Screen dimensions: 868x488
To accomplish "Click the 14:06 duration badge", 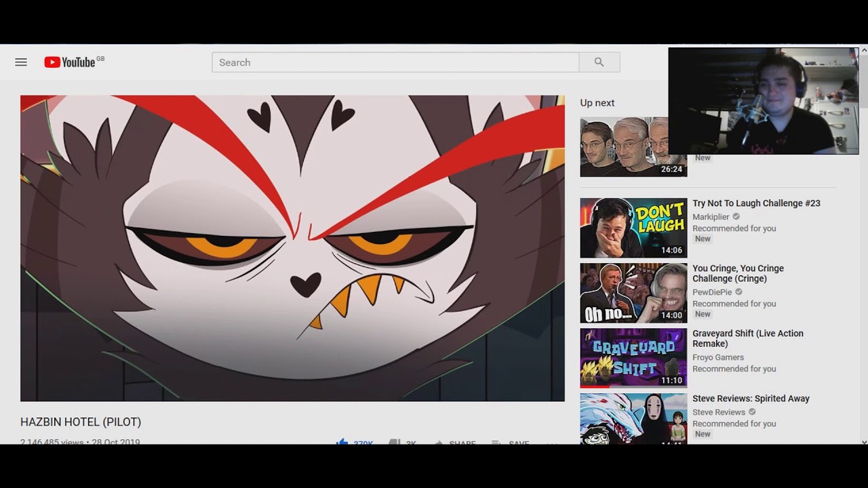I will (x=672, y=250).
